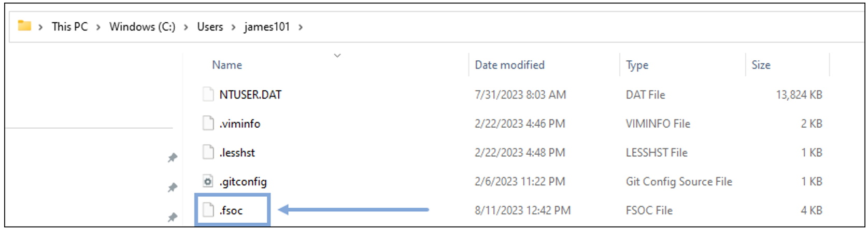
Task: Sort by the Size column header
Action: (761, 65)
